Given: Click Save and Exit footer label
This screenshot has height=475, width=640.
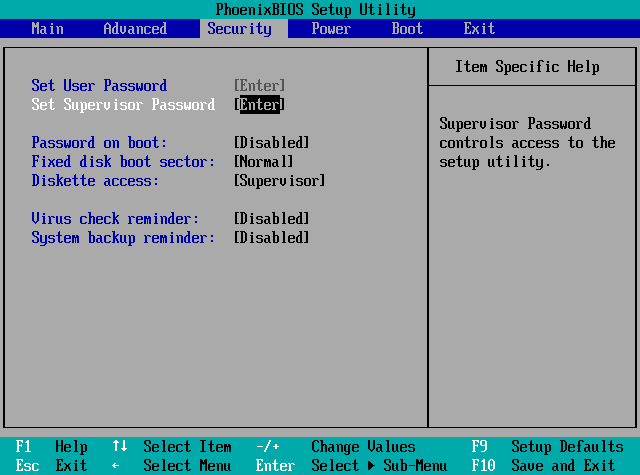Looking at the screenshot, I should coord(563,466).
